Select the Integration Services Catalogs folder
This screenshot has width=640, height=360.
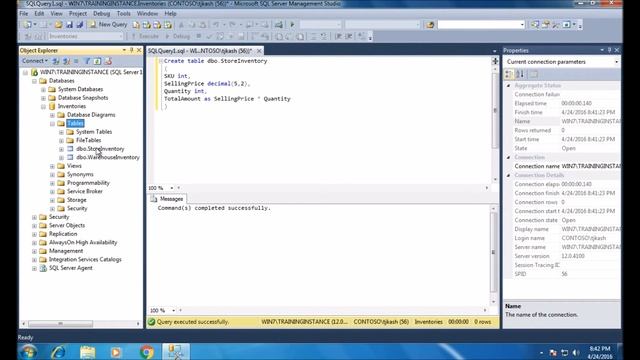tap(85, 260)
